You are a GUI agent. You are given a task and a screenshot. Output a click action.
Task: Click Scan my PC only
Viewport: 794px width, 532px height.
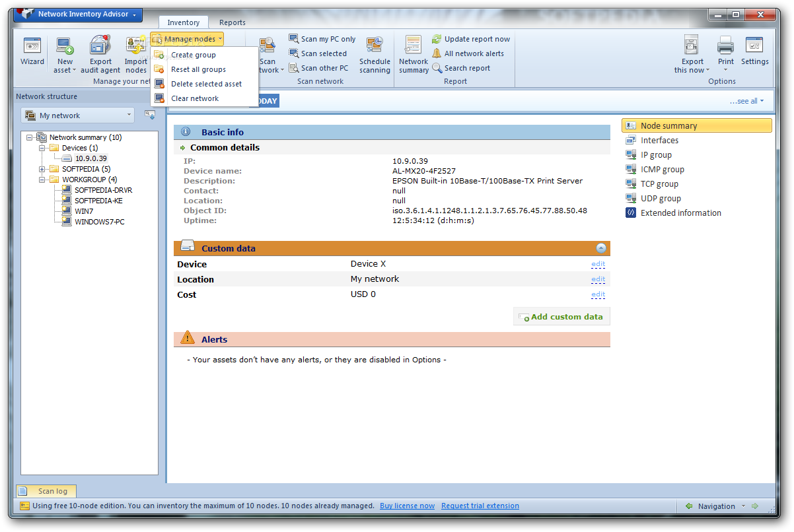tap(322, 39)
